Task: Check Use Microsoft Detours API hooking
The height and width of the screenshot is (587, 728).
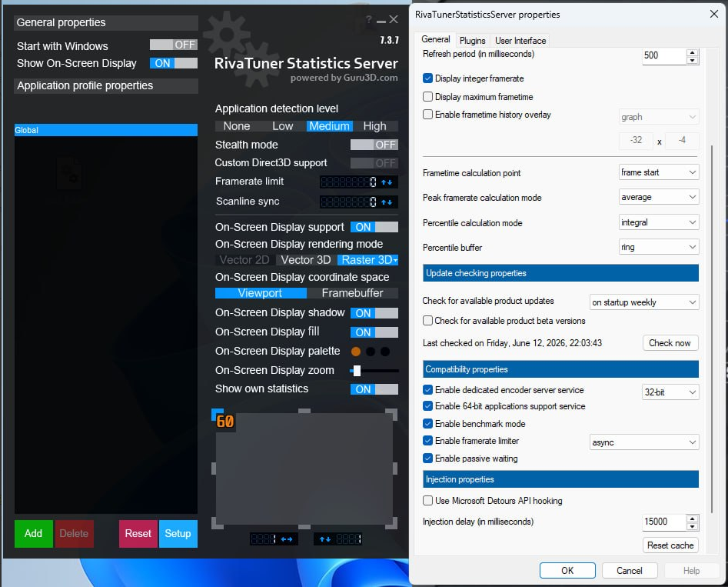Action: pyautogui.click(x=427, y=501)
